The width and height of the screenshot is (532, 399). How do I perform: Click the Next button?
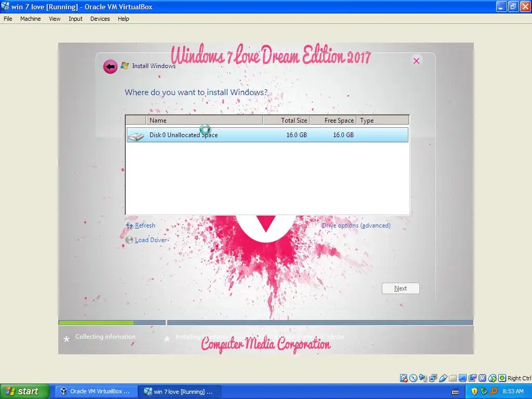click(x=401, y=288)
